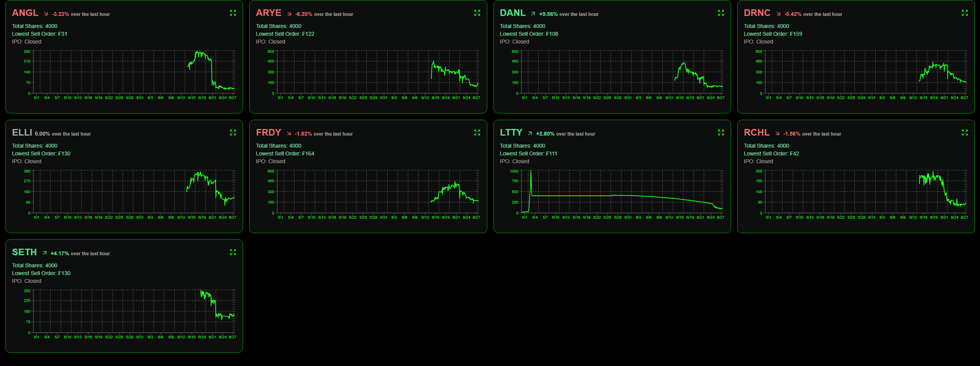Select DANL's +9.56% hourly change
This screenshot has width=980, height=366.
(548, 14)
